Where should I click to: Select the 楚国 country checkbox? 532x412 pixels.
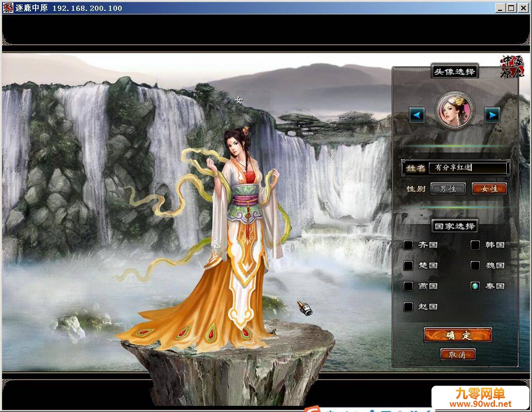(408, 266)
